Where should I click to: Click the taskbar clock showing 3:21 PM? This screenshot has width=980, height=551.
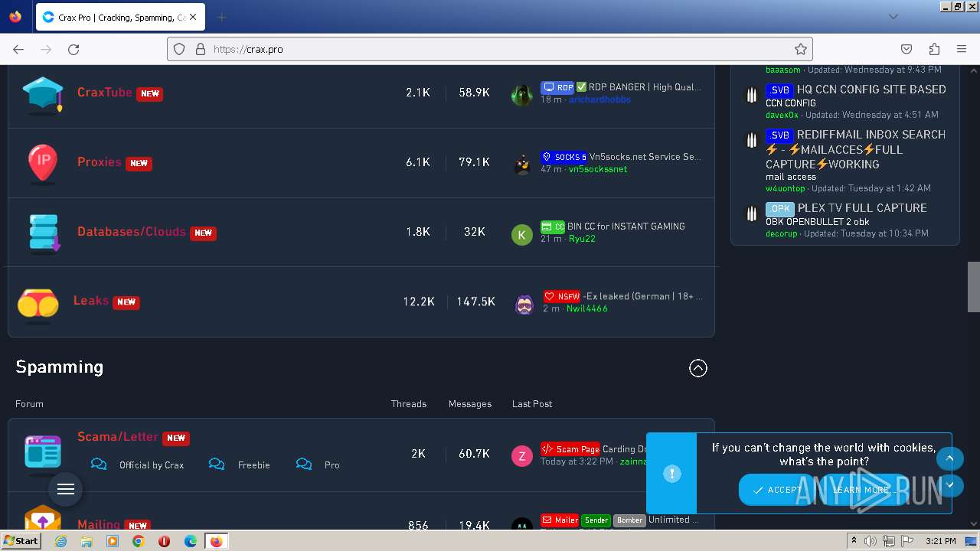pyautogui.click(x=940, y=541)
